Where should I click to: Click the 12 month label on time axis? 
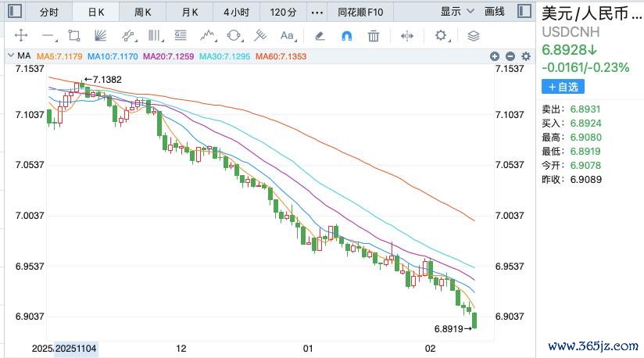[x=181, y=349]
